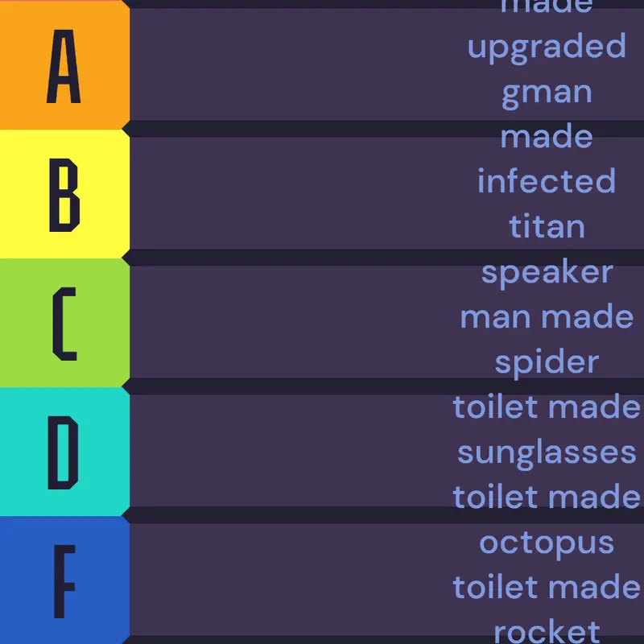Select the 'man made' text item
The width and height of the screenshot is (644, 644).
(x=547, y=316)
